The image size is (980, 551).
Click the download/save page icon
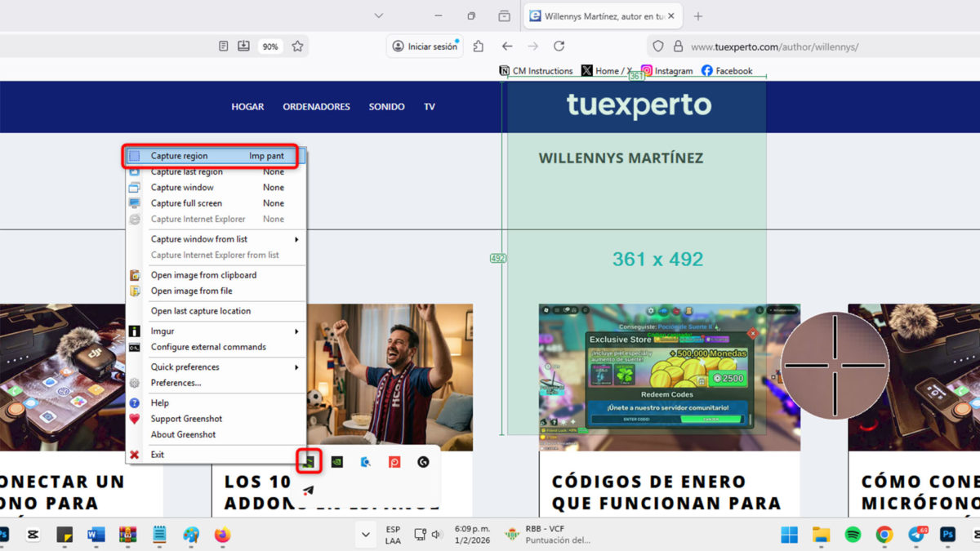point(243,47)
